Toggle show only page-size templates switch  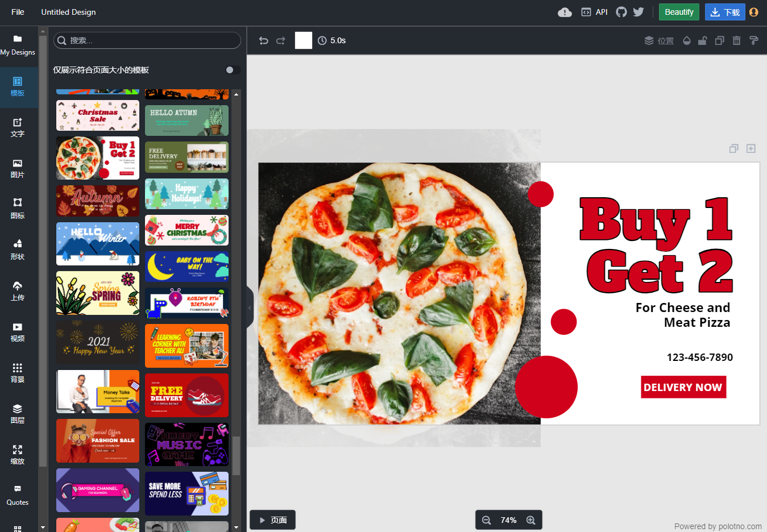(x=233, y=70)
